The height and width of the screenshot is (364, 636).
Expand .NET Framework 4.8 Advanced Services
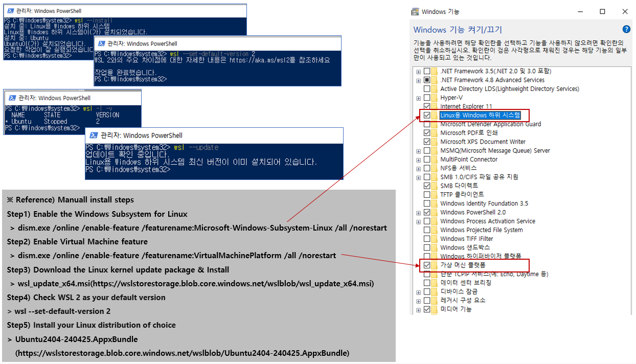tap(419, 80)
